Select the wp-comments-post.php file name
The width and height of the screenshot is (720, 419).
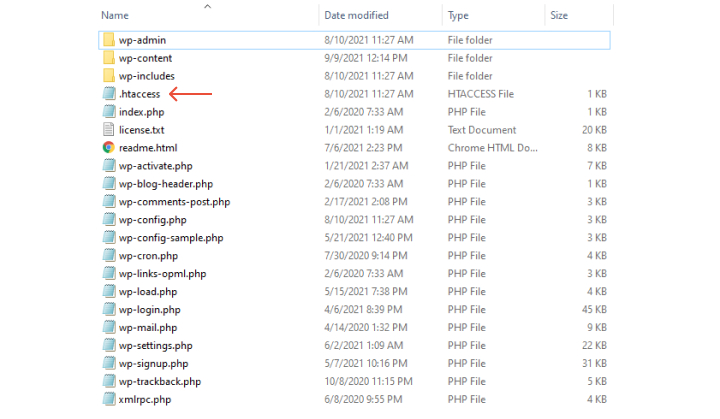pos(174,202)
